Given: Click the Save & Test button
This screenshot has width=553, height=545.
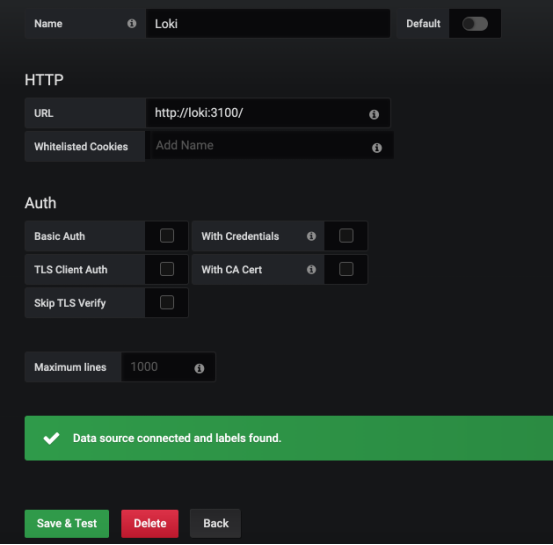Looking at the screenshot, I should 67,523.
